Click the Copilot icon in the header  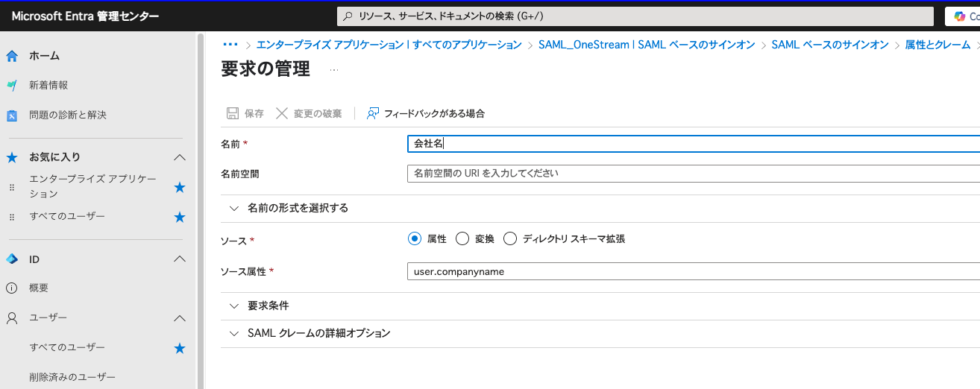(960, 16)
